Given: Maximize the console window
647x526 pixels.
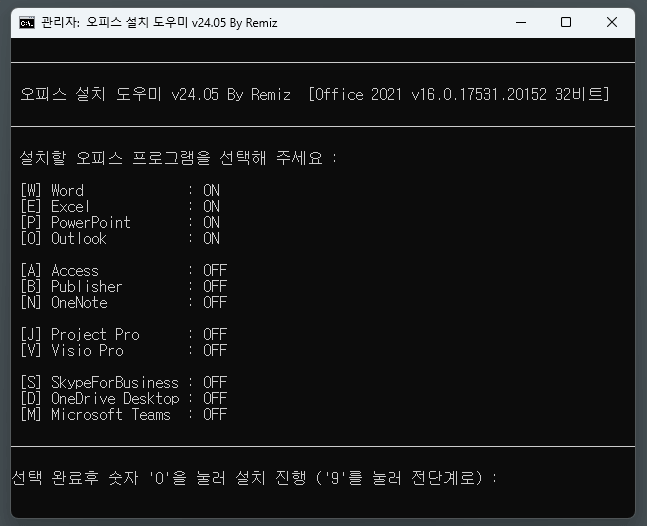Looking at the screenshot, I should click(566, 22).
